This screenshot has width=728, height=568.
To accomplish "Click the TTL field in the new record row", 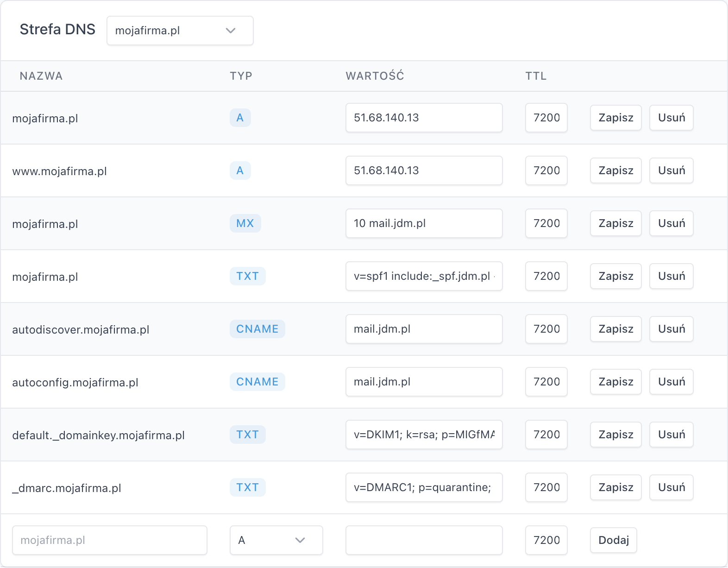I will tap(546, 540).
